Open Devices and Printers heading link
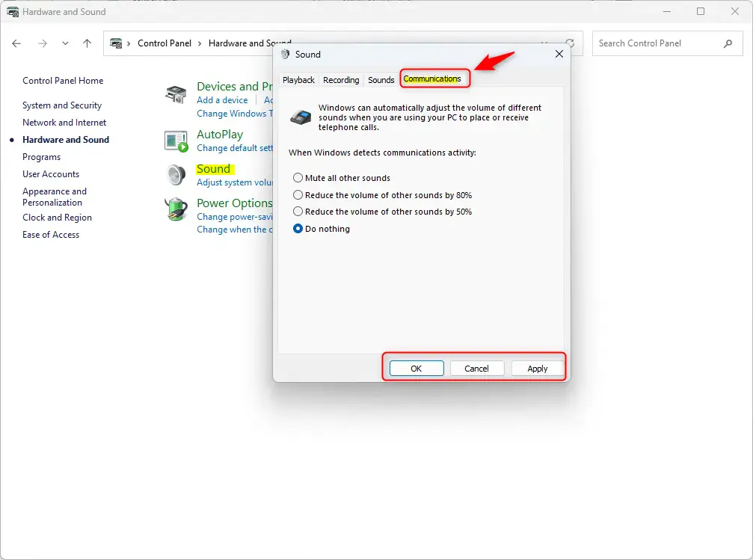 coord(235,87)
